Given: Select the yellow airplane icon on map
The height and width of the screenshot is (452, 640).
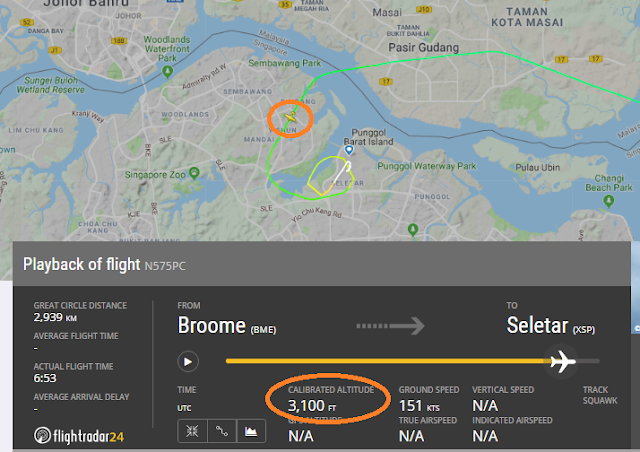Looking at the screenshot, I should (x=291, y=117).
